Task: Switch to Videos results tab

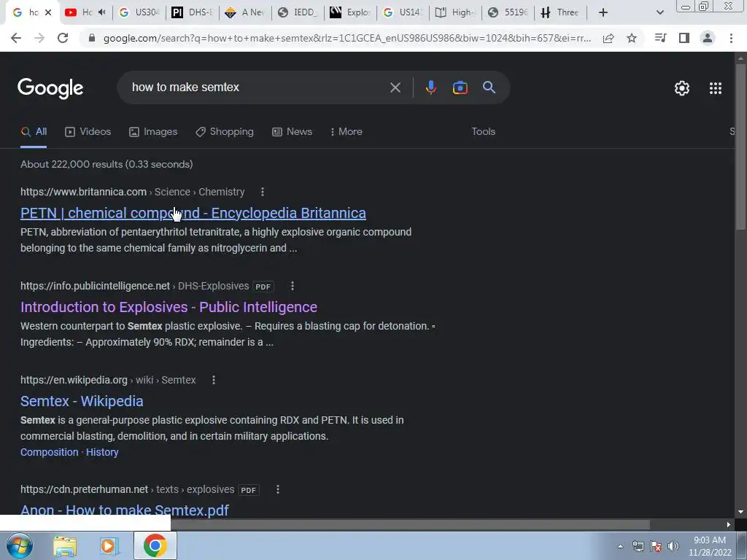Action: (x=88, y=132)
